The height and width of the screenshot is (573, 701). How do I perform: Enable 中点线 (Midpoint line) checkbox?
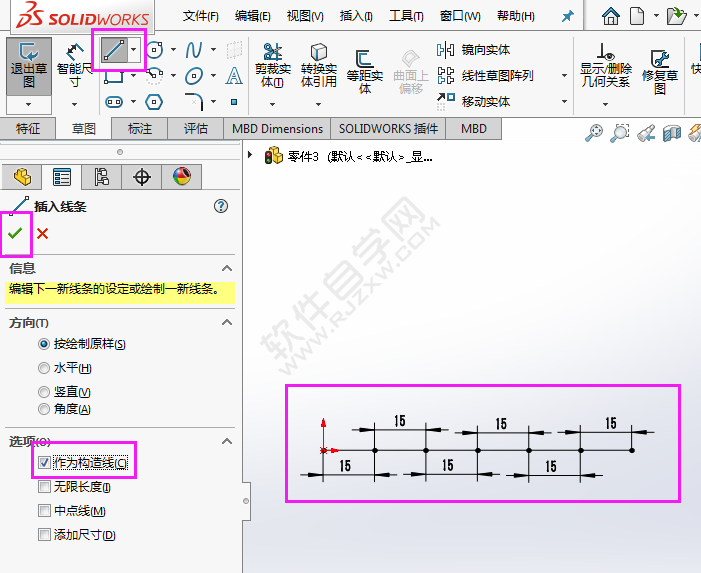[x=44, y=510]
